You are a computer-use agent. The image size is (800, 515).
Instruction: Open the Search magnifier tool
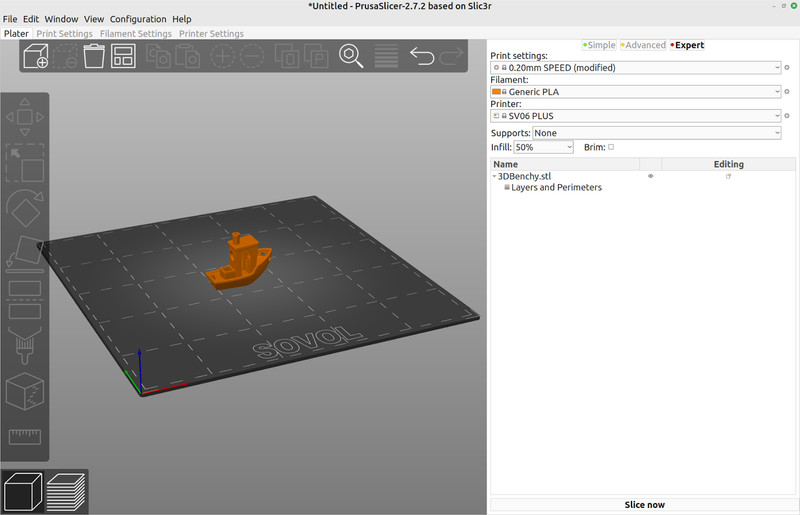(351, 56)
